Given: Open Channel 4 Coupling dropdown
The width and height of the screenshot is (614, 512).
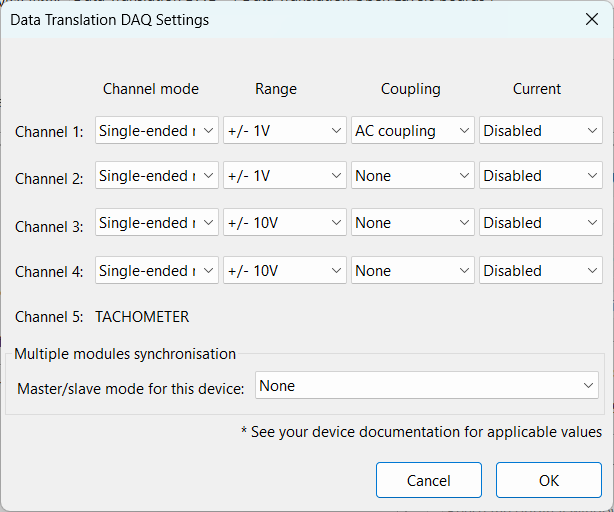Looking at the screenshot, I should click(x=412, y=271).
